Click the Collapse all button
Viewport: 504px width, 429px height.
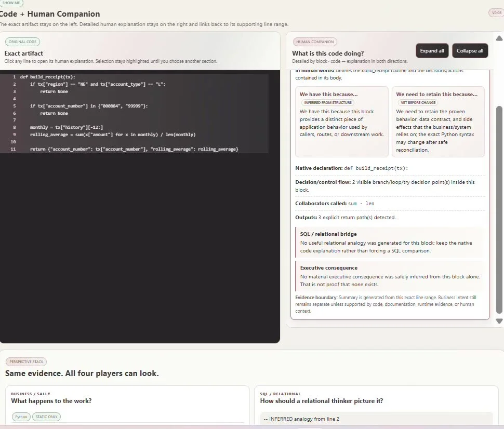470,51
